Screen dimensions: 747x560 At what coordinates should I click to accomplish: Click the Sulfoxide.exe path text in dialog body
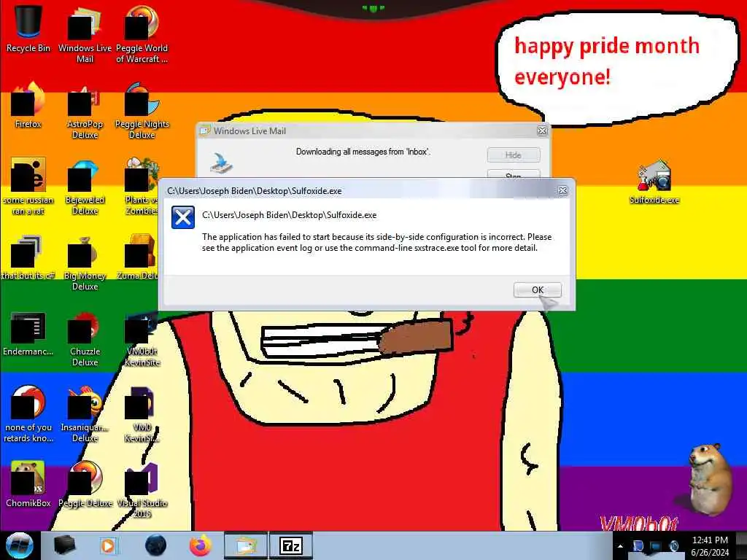click(x=289, y=215)
